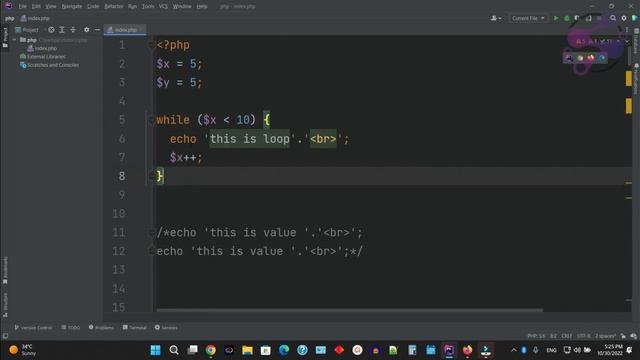
Task: Select Scratches and Consoles in Project tree
Action: pyautogui.click(x=49, y=65)
